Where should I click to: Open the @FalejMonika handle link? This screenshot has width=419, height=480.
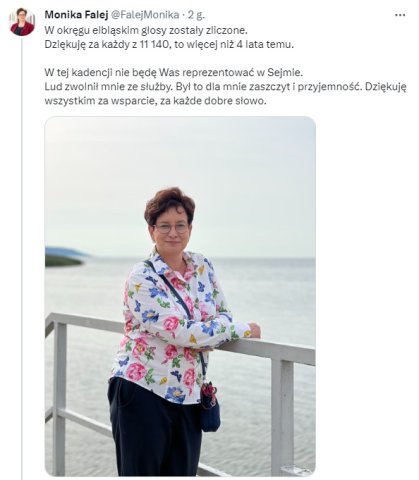[144, 15]
